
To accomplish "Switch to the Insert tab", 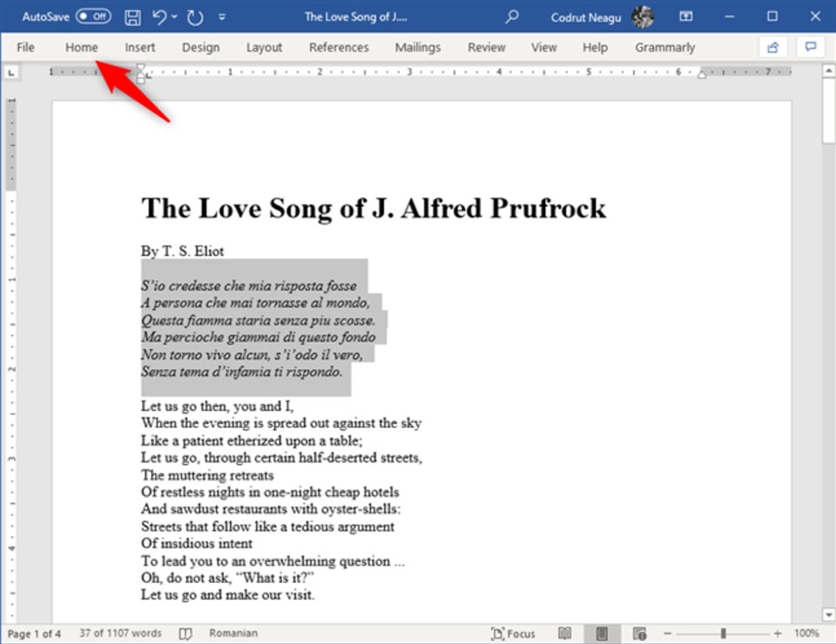I will (139, 47).
